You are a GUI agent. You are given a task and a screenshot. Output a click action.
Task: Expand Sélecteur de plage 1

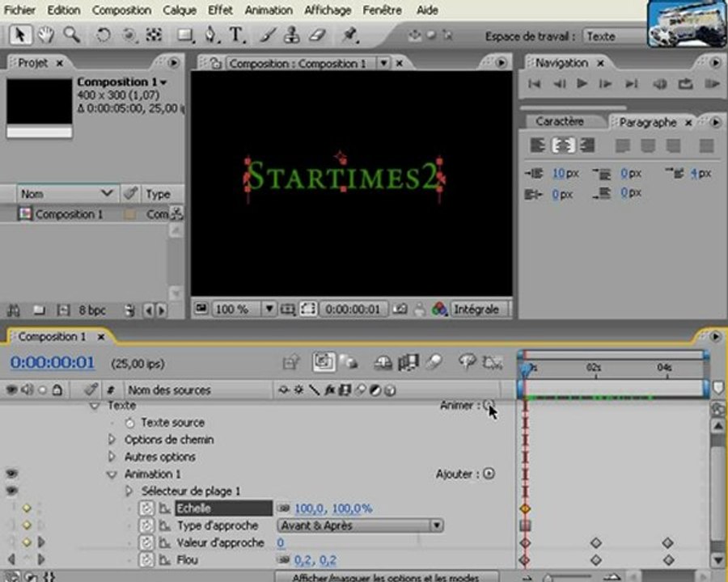click(x=129, y=491)
